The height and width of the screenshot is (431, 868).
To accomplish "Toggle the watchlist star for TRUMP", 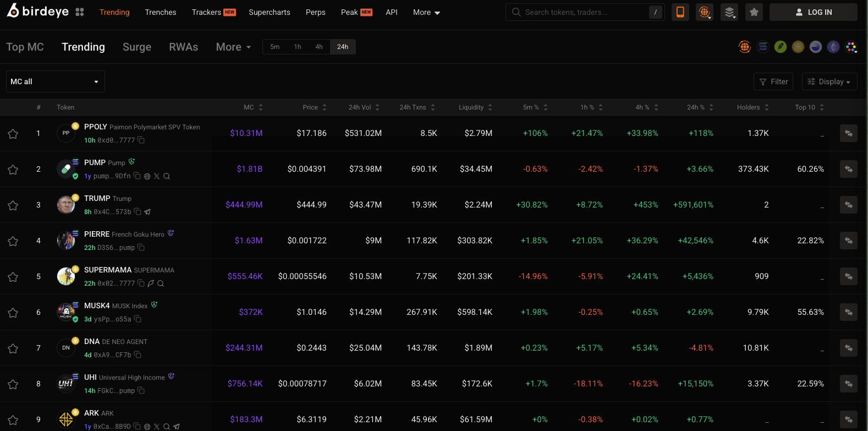I will click(13, 205).
